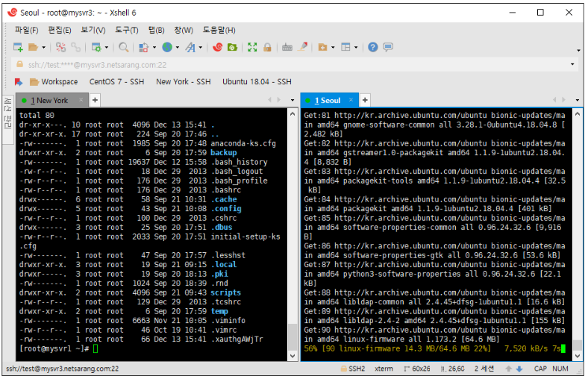Screen dimensions: 588x382
Task: Click the scripts directory name
Action: coord(225,292)
